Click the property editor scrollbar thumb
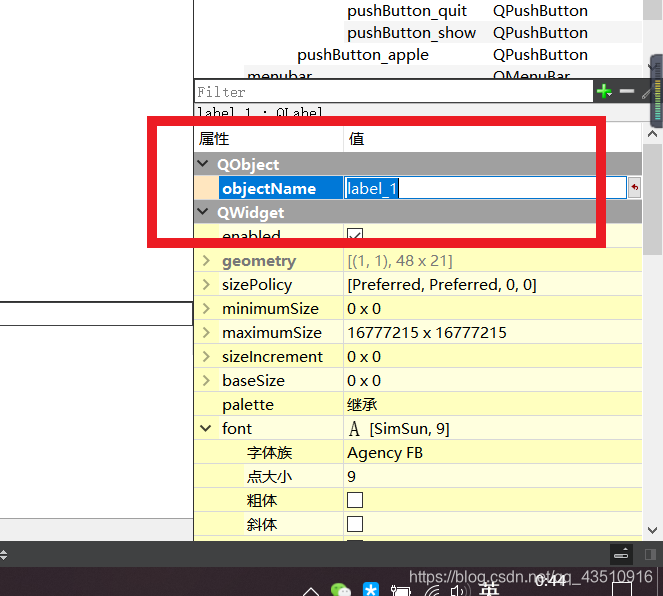Viewport: 663px width, 596px height. point(652,199)
